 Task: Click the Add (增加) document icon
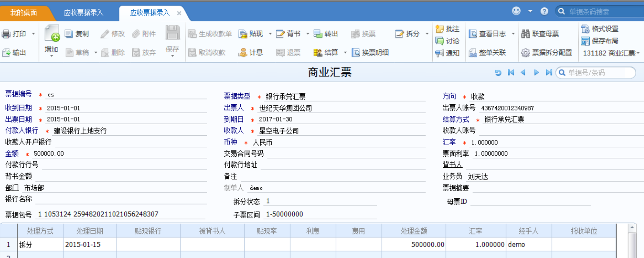(x=52, y=34)
